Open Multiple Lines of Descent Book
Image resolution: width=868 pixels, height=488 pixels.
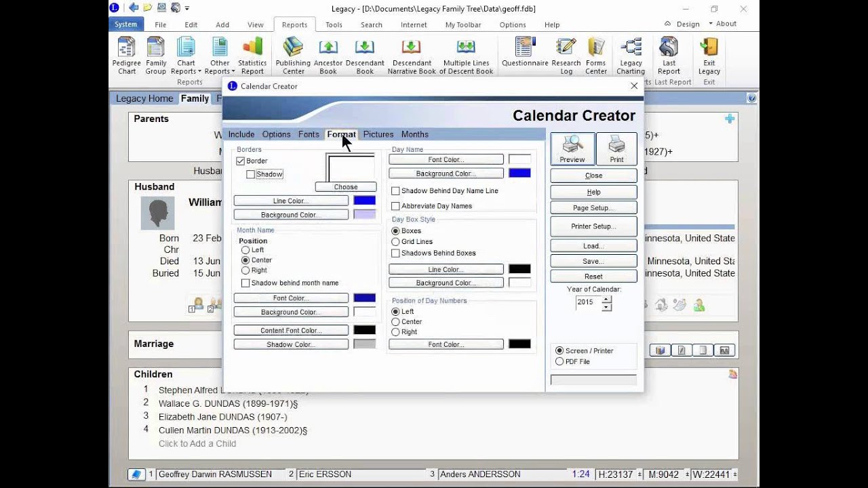(x=466, y=56)
